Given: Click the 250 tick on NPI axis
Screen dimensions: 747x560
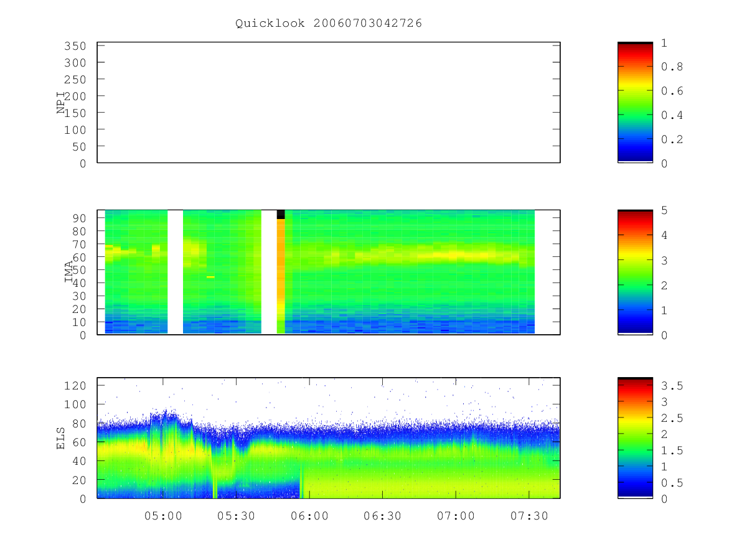Looking at the screenshot, I should tap(75, 80).
